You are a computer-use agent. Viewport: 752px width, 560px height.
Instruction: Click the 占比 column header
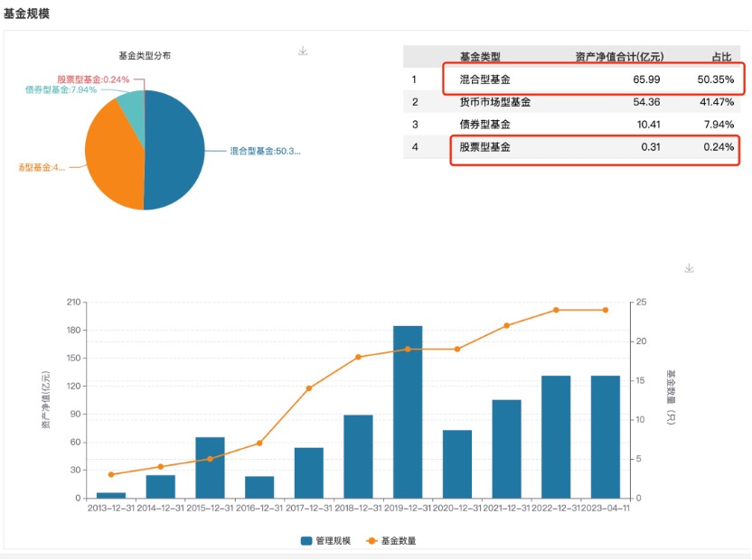tap(721, 57)
